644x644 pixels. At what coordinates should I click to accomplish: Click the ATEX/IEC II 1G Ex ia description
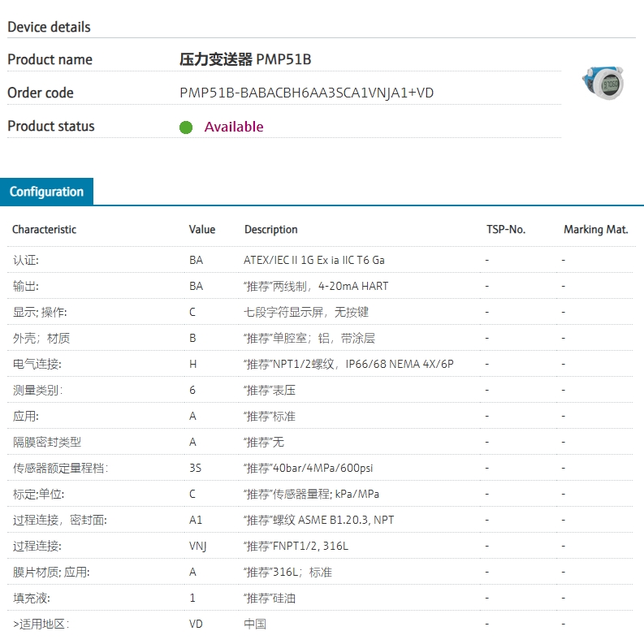point(314,260)
